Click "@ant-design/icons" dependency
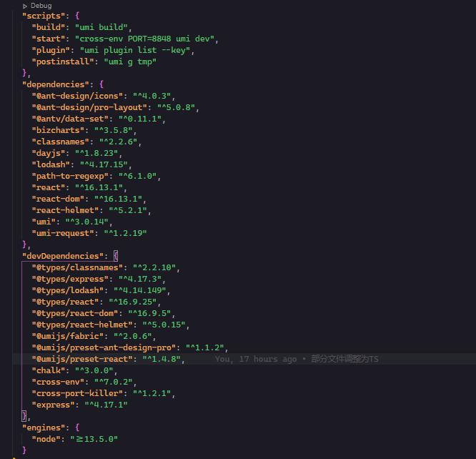This screenshot has height=459, width=476. pos(77,96)
